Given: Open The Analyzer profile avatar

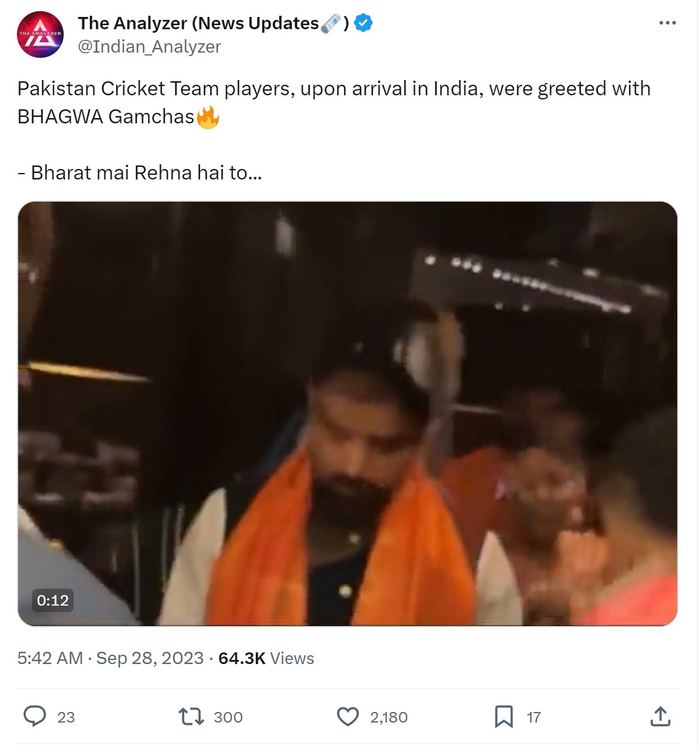Looking at the screenshot, I should click(40, 34).
